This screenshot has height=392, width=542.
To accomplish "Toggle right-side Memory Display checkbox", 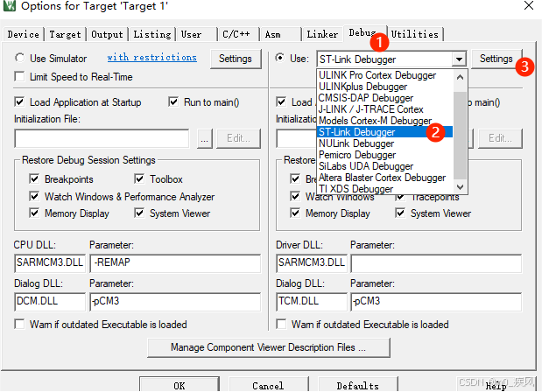I will click(x=295, y=213).
